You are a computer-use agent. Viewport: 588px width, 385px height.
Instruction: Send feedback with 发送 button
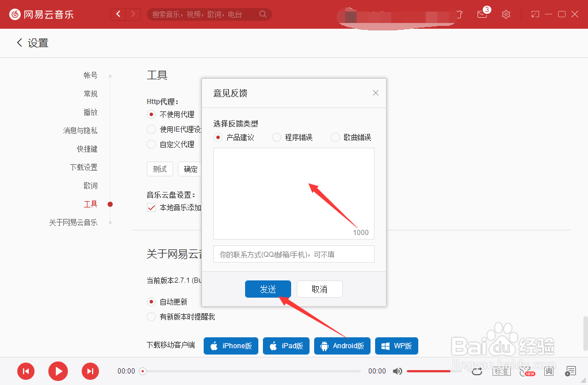pyautogui.click(x=268, y=289)
